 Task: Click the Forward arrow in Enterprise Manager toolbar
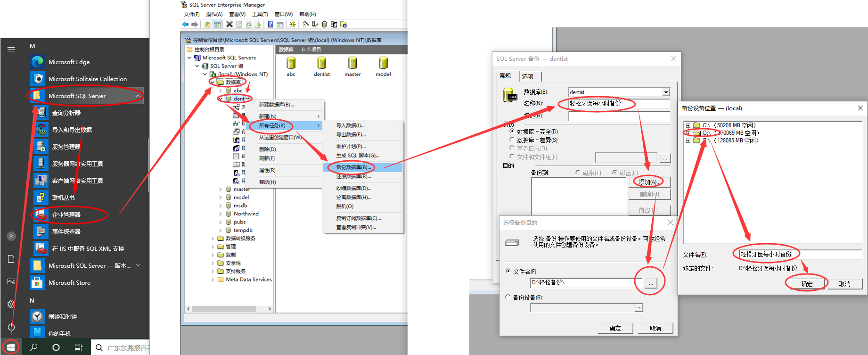click(x=195, y=25)
